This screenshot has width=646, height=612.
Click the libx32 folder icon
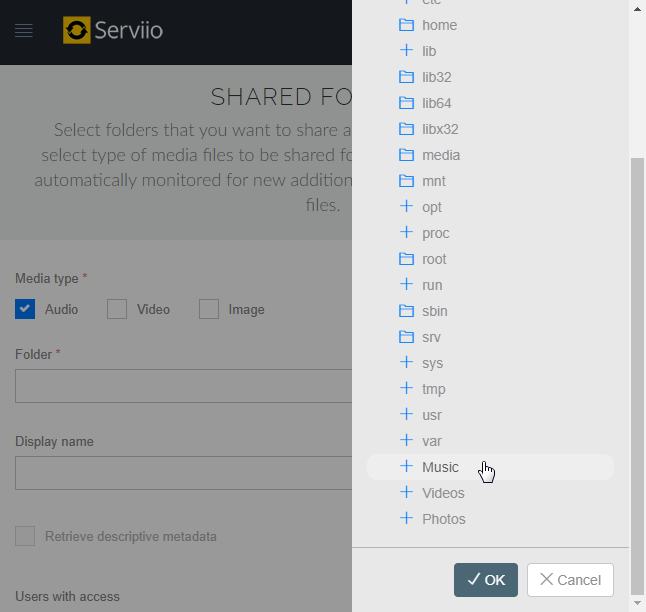407,129
